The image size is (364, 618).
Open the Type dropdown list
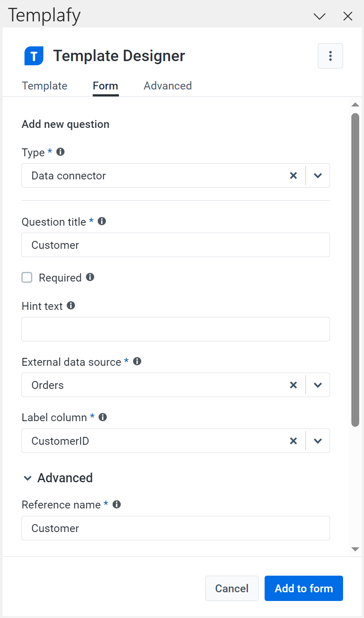pos(318,175)
